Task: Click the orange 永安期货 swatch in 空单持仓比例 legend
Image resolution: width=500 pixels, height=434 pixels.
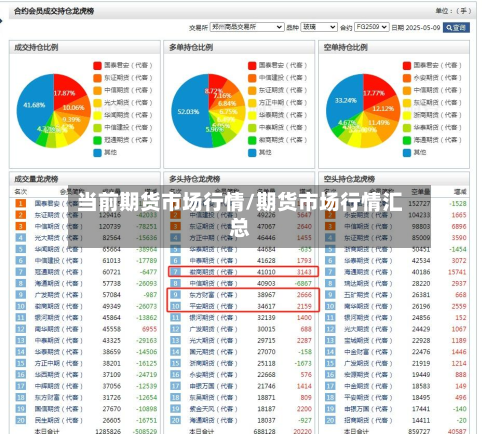Action: coord(407,78)
